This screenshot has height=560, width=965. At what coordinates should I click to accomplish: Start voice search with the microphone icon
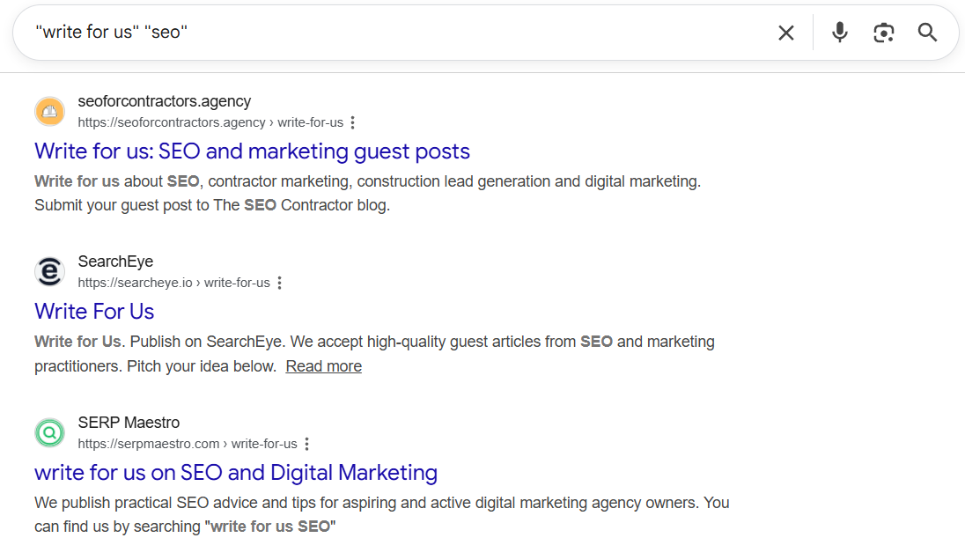point(839,33)
